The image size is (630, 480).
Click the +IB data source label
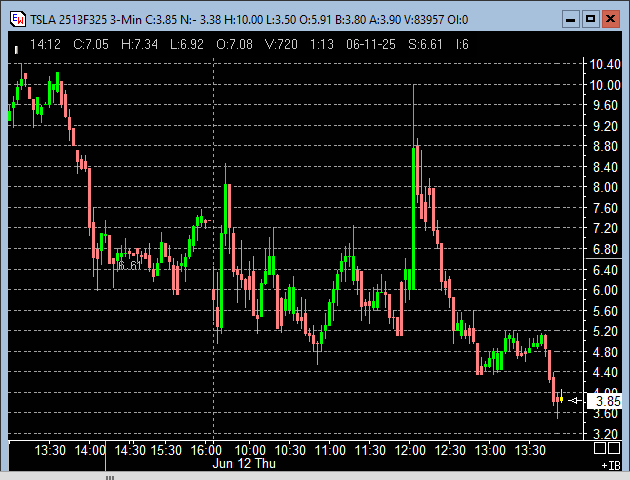click(x=611, y=466)
